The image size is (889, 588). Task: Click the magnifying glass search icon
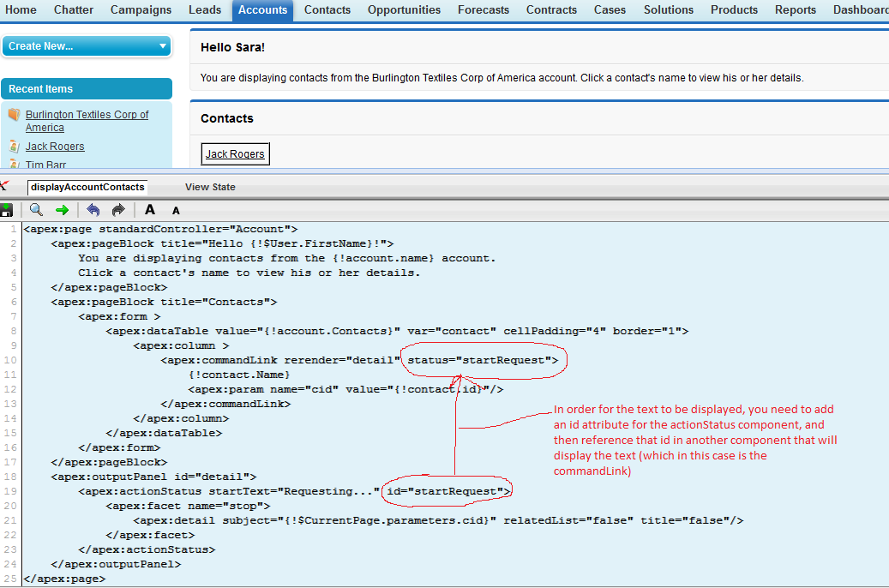[36, 210]
